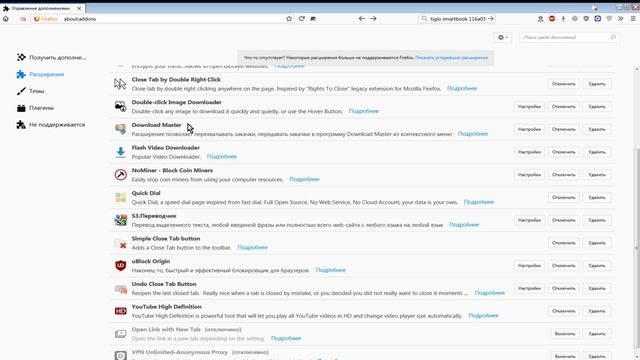640x360 pixels.
Task: Disable NoMiner - Block Coin Miners with Отключить
Action: [x=563, y=175]
